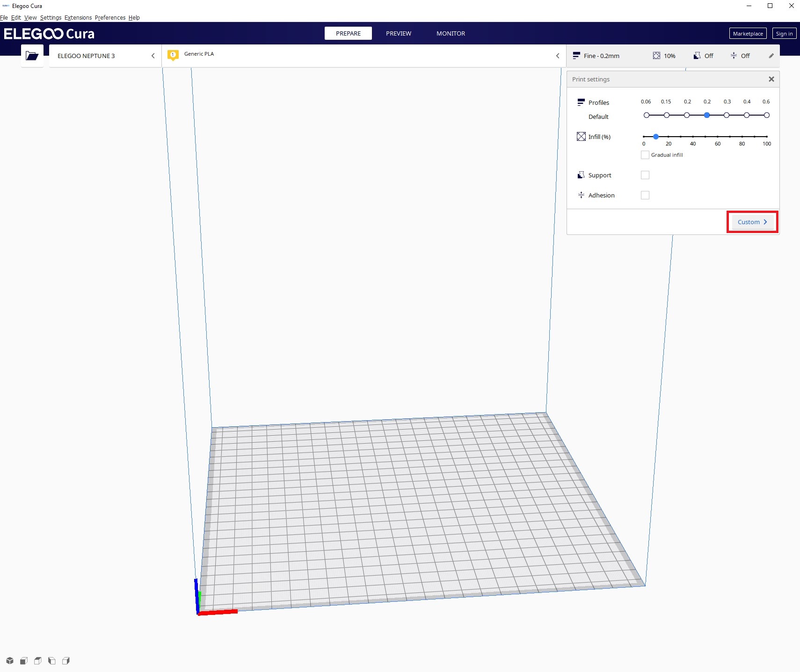
Task: Click the adhesion Off icon in header
Action: [x=734, y=56]
